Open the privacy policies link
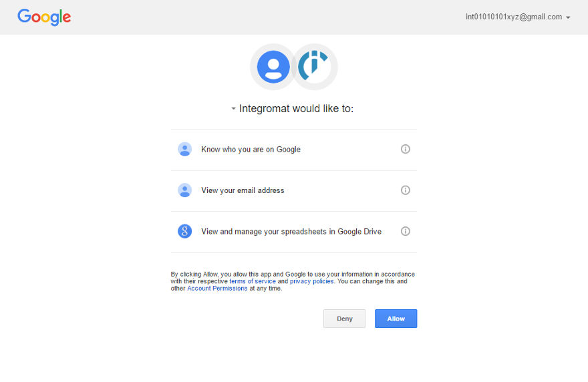This screenshot has height=382, width=588. tap(311, 281)
